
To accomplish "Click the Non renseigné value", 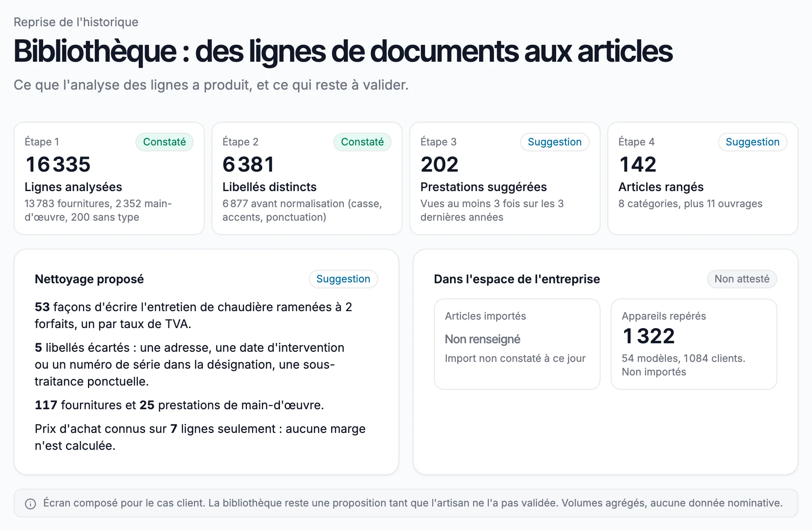I will (483, 339).
